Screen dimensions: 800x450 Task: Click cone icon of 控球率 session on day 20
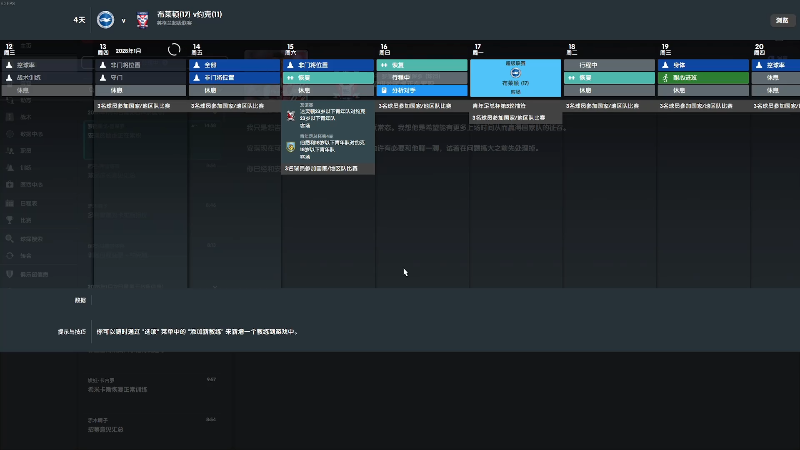click(759, 65)
